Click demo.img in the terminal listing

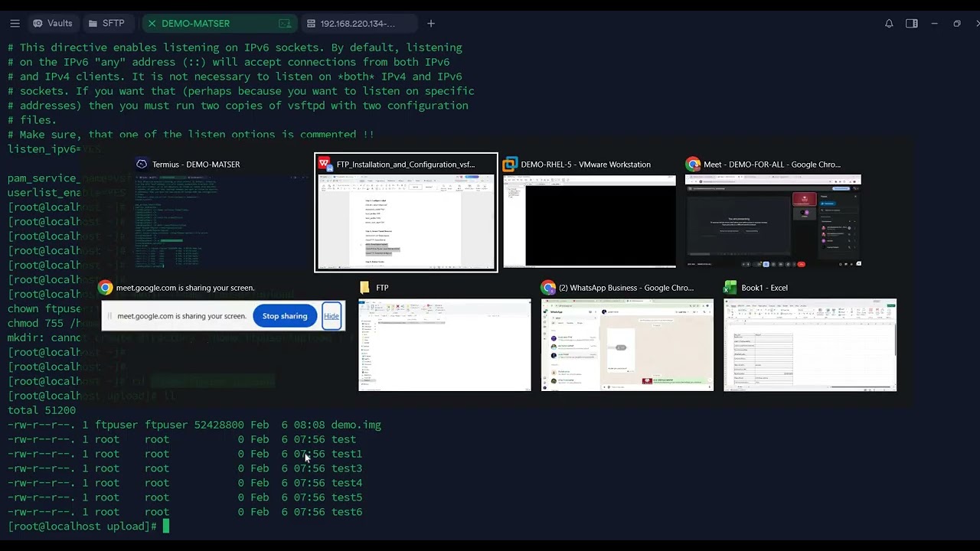coord(356,425)
